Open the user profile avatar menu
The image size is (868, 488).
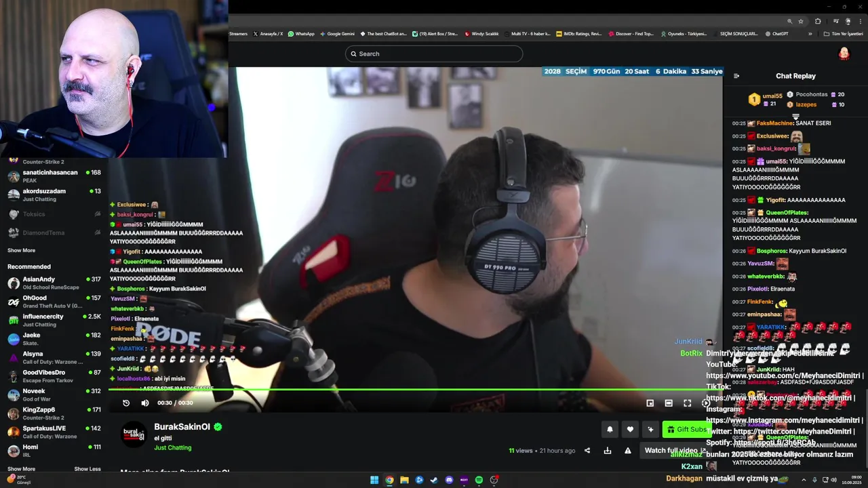pos(844,54)
